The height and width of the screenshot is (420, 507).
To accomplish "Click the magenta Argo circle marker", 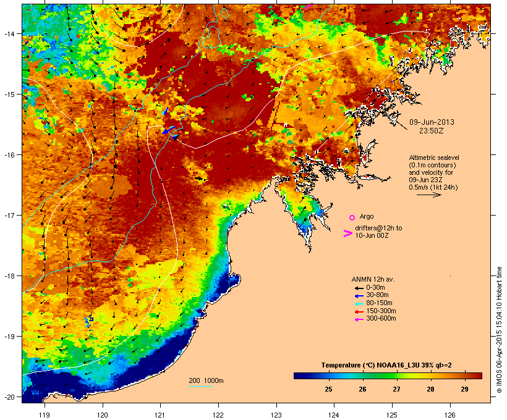I will (x=352, y=217).
